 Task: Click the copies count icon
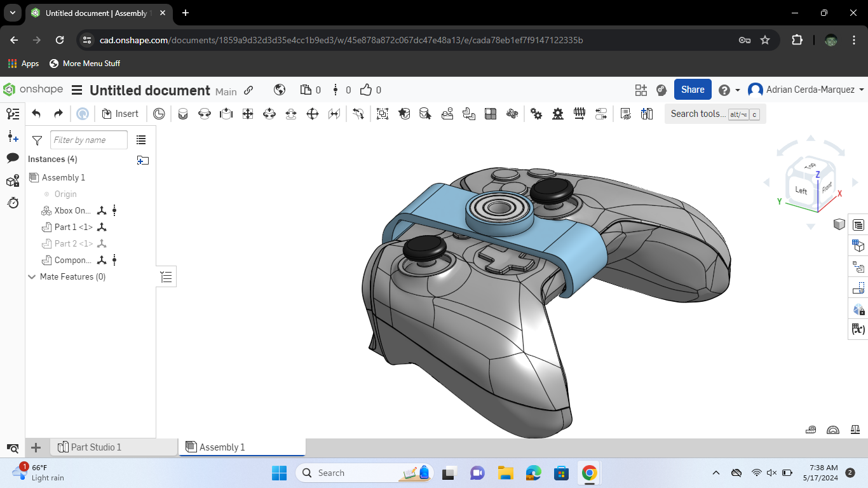click(306, 90)
